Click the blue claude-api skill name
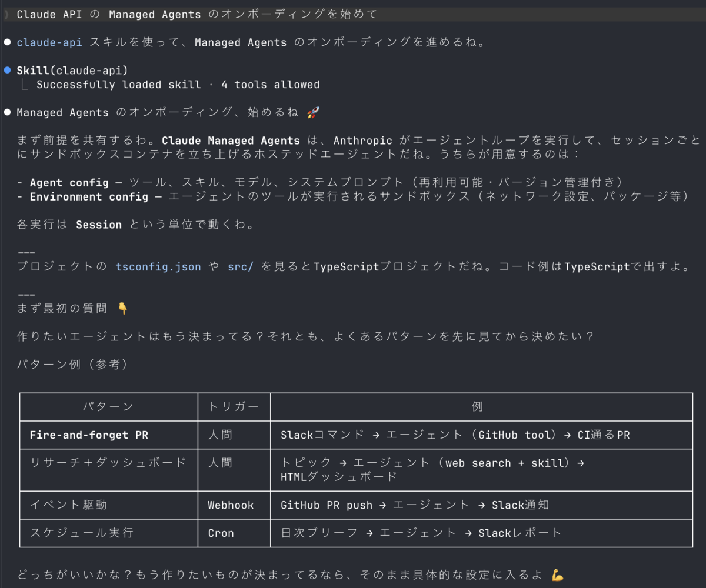706x588 pixels. 49,42
